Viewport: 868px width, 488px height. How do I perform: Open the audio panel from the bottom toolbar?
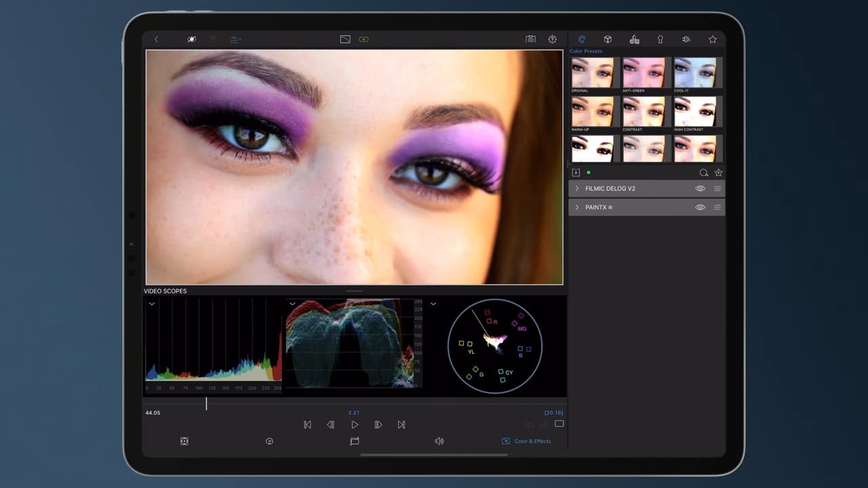pyautogui.click(x=439, y=441)
